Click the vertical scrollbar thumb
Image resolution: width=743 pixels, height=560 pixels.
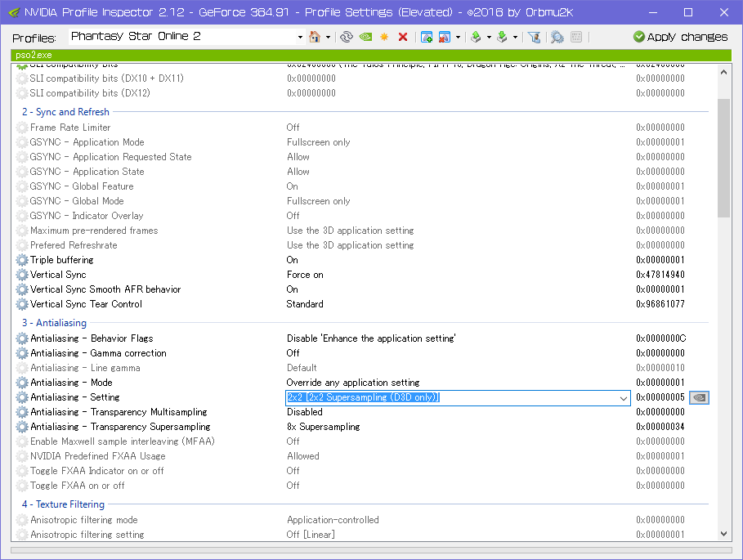coord(723,158)
